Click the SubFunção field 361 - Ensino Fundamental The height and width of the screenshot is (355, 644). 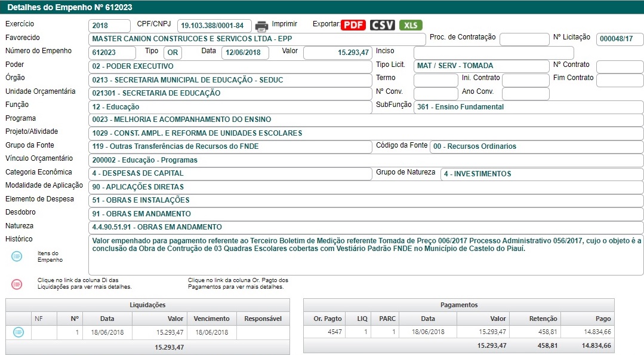[529, 107]
